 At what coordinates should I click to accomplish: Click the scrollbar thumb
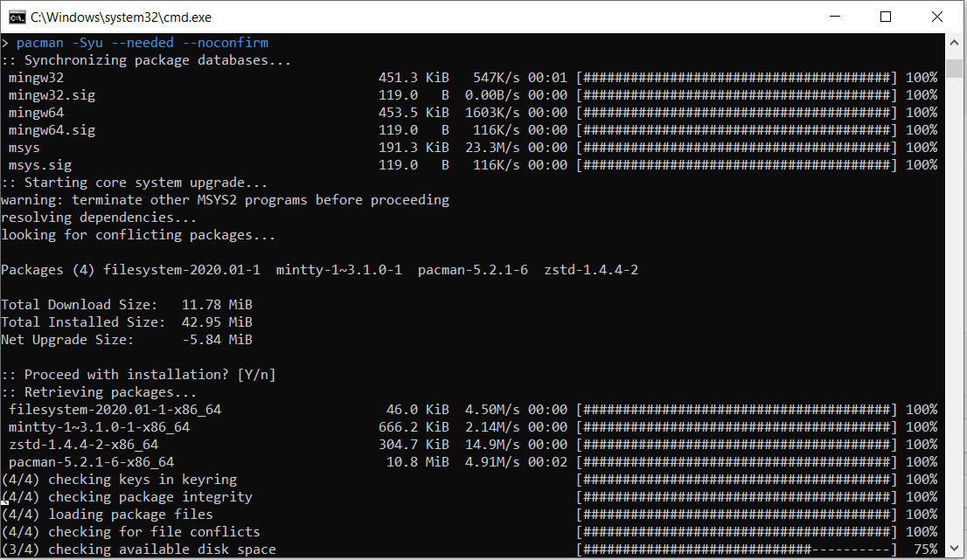[x=957, y=70]
